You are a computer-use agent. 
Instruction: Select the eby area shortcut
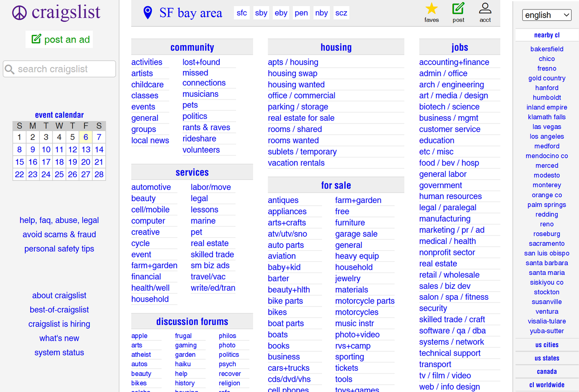[x=280, y=13]
